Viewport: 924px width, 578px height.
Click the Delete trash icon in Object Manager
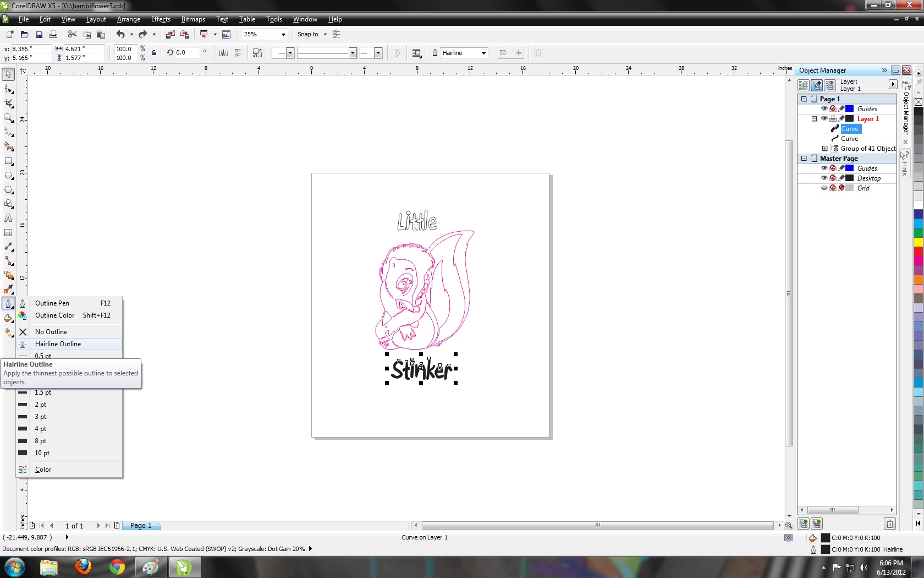coord(890,524)
